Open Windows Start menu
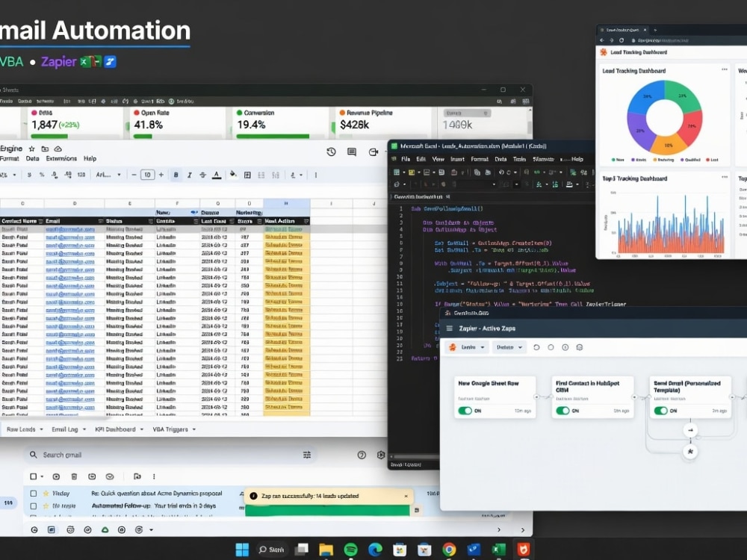The height and width of the screenshot is (560, 747). [x=242, y=550]
